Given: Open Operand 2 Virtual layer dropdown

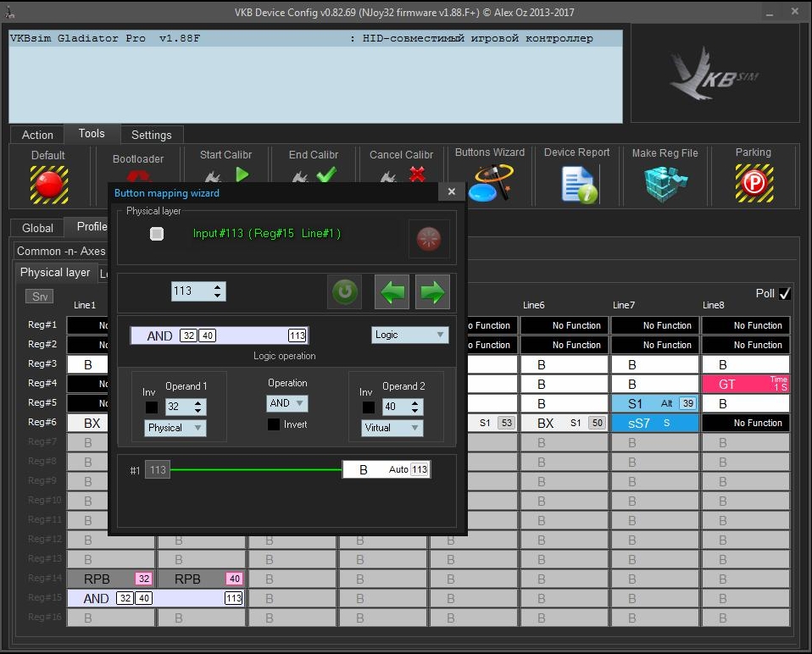Looking at the screenshot, I should 392,428.
